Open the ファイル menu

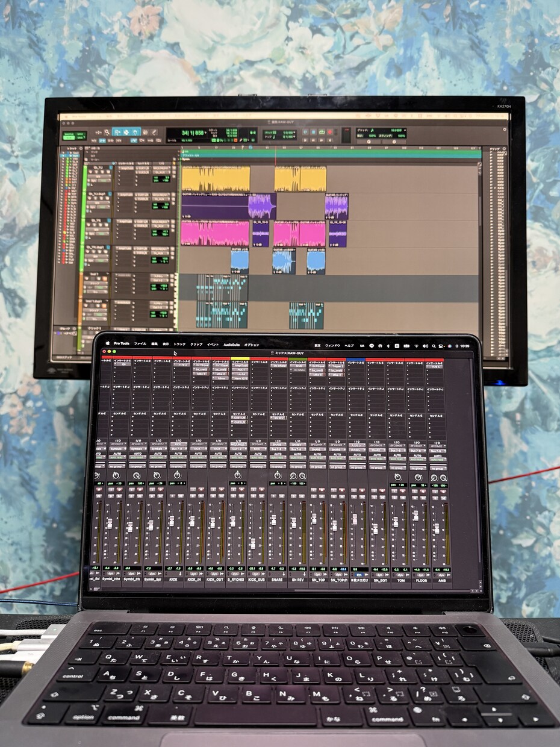[x=140, y=344]
